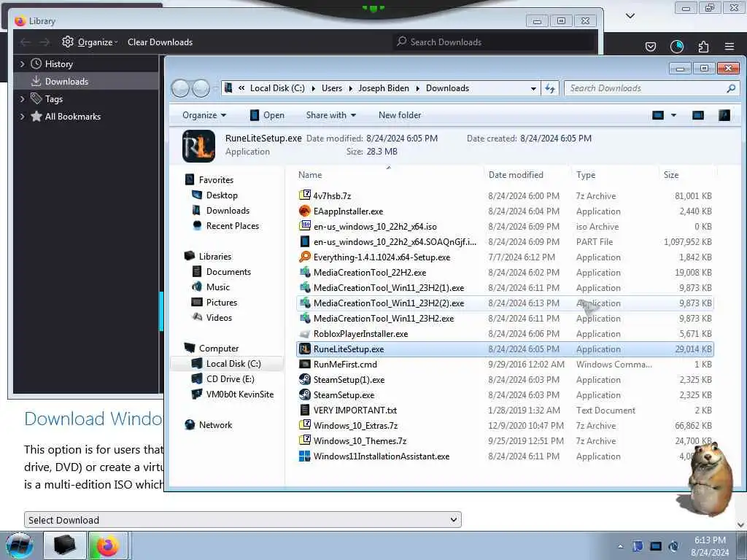Click the Firefox Pocket save icon
The height and width of the screenshot is (560, 747).
coord(650,47)
